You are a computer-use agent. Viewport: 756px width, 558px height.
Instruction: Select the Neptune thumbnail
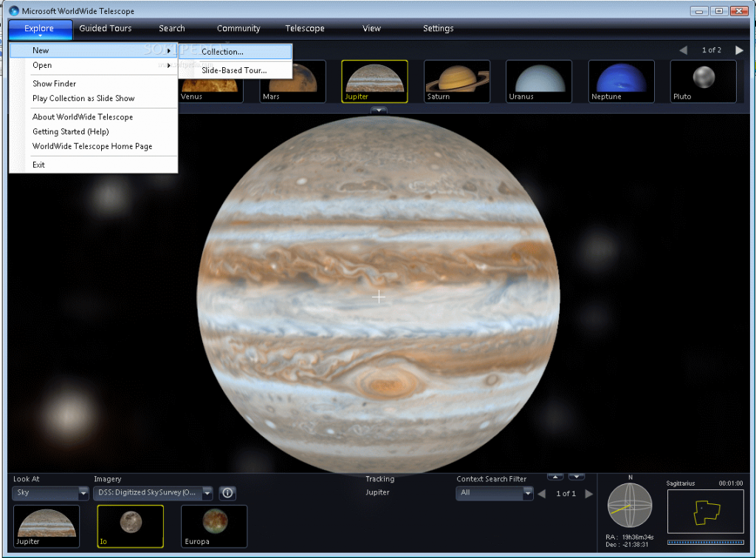tap(622, 82)
